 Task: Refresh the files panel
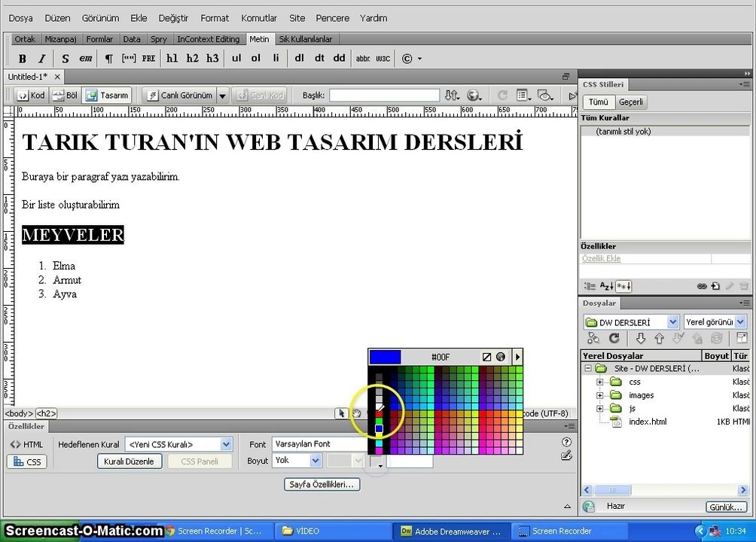[x=614, y=339]
